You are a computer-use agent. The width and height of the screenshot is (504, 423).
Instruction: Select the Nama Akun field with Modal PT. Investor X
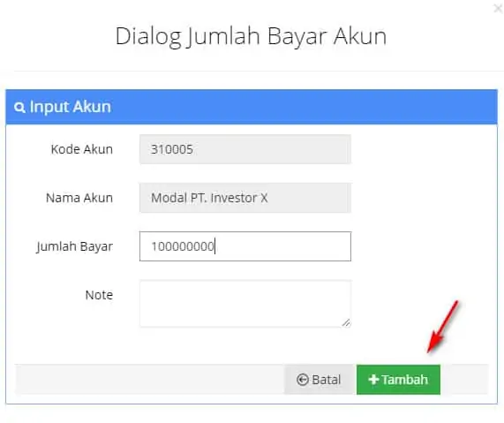(x=245, y=198)
